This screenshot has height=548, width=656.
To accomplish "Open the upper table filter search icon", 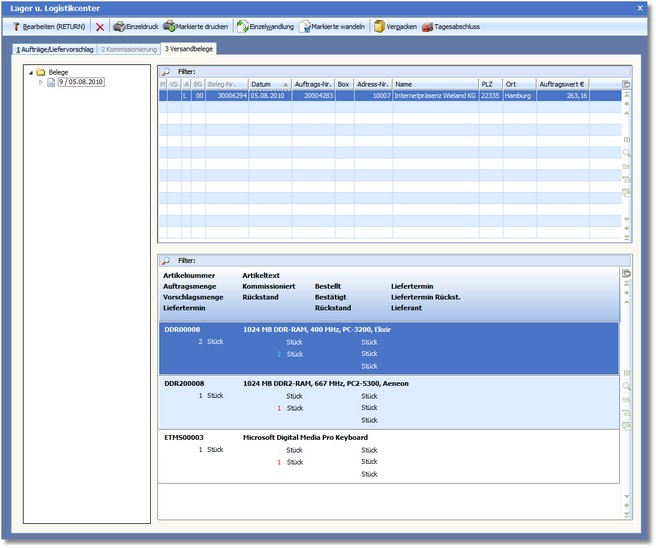I will pyautogui.click(x=166, y=72).
